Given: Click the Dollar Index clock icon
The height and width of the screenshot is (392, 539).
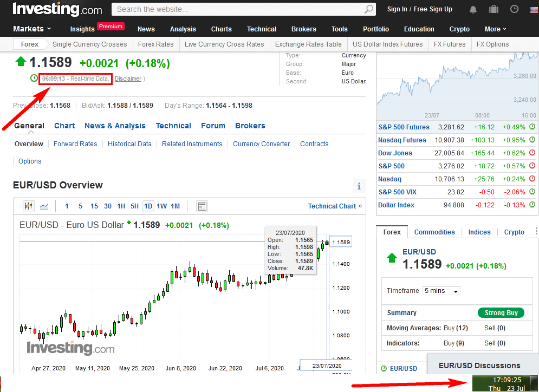Looking at the screenshot, I should pos(532,205).
